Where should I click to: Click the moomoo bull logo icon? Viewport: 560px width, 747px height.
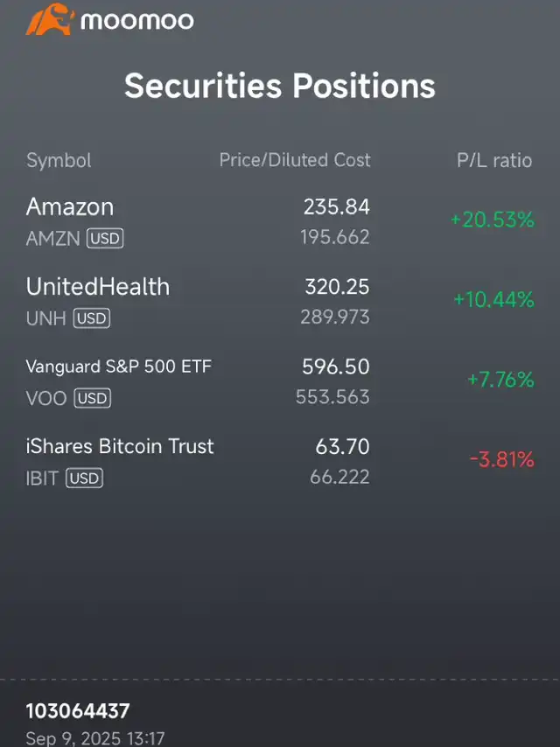[50, 20]
